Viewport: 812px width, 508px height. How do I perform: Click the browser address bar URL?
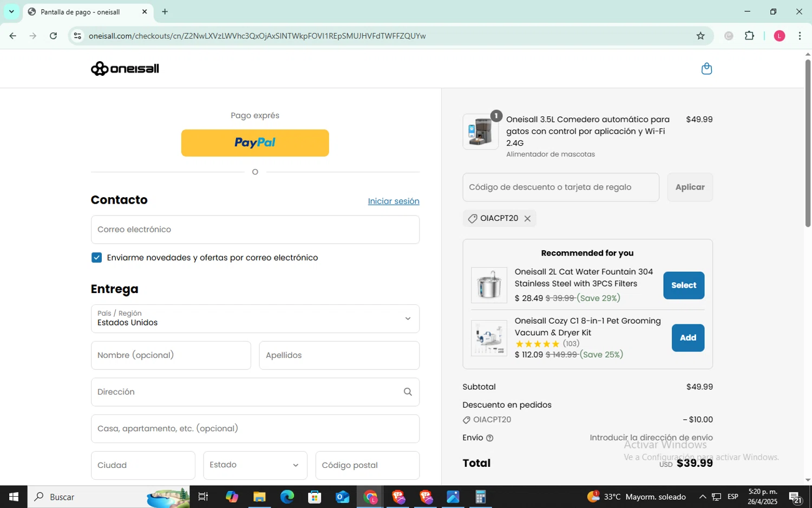(x=257, y=36)
